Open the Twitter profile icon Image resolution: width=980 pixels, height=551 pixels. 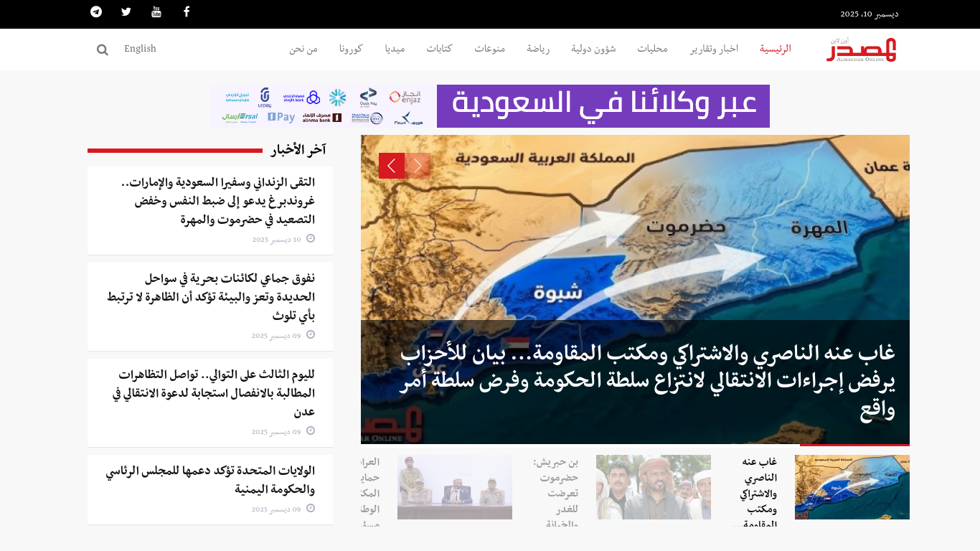126,11
